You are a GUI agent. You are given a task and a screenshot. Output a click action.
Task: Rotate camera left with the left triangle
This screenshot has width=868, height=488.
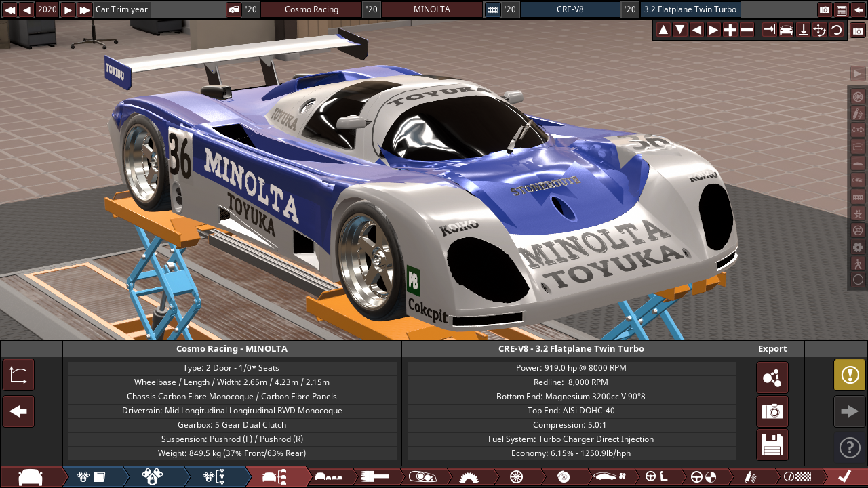pyautogui.click(x=696, y=30)
